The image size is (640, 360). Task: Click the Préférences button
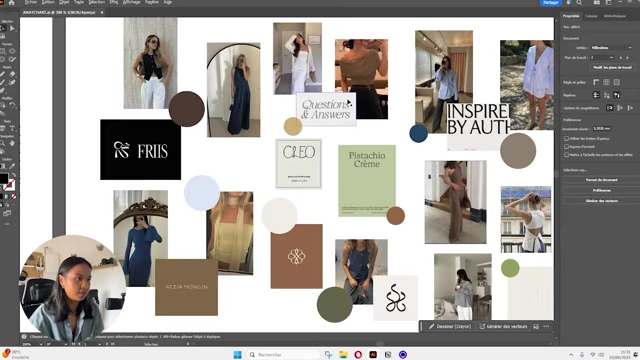tap(602, 190)
